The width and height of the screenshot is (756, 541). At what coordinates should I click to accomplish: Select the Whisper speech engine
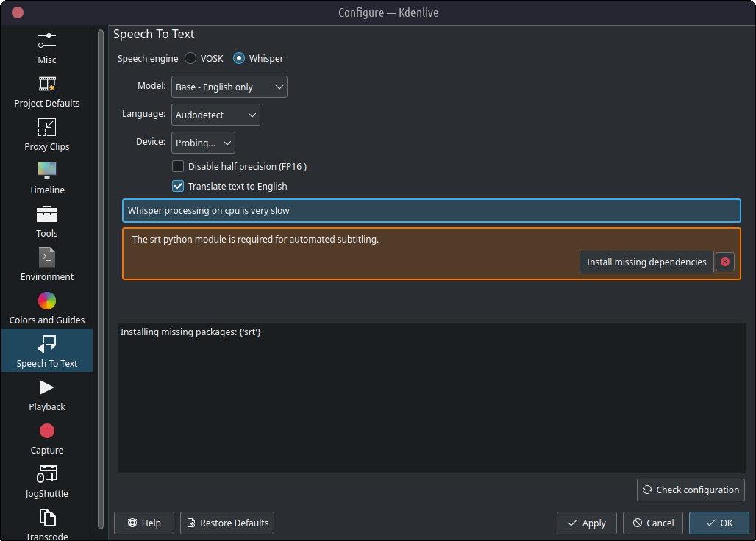tap(239, 58)
